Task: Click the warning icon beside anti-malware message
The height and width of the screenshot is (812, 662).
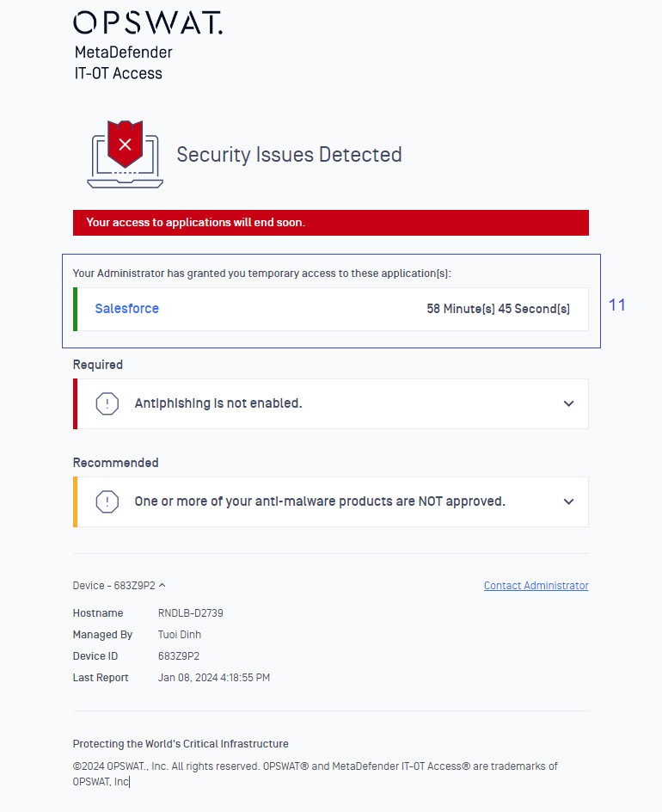Action: click(107, 501)
